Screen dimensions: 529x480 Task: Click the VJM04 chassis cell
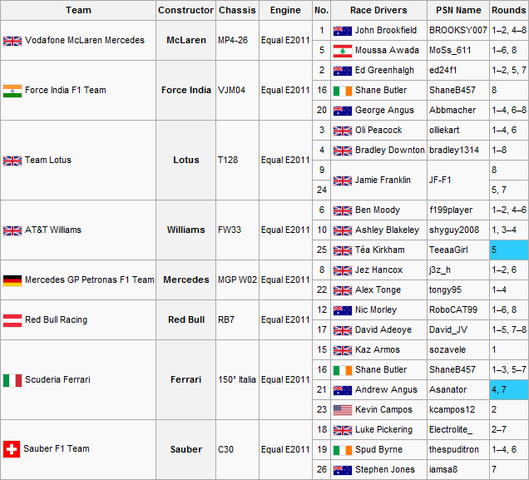point(238,90)
